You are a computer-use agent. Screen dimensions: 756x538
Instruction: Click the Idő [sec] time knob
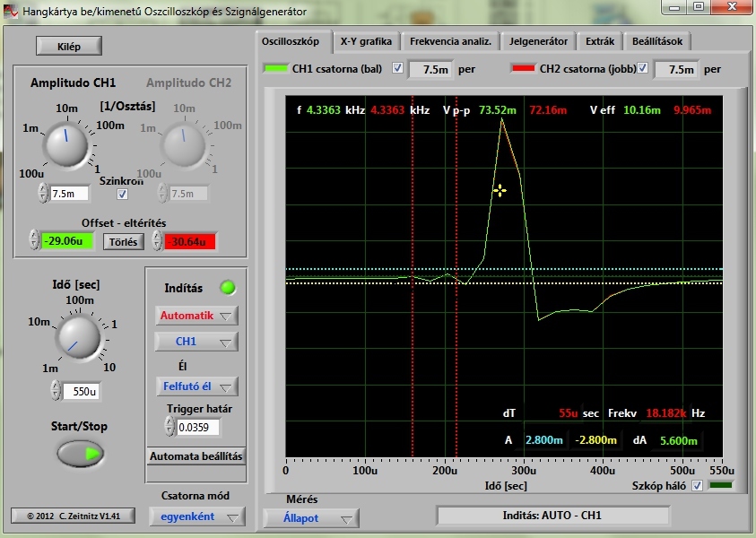point(78,337)
